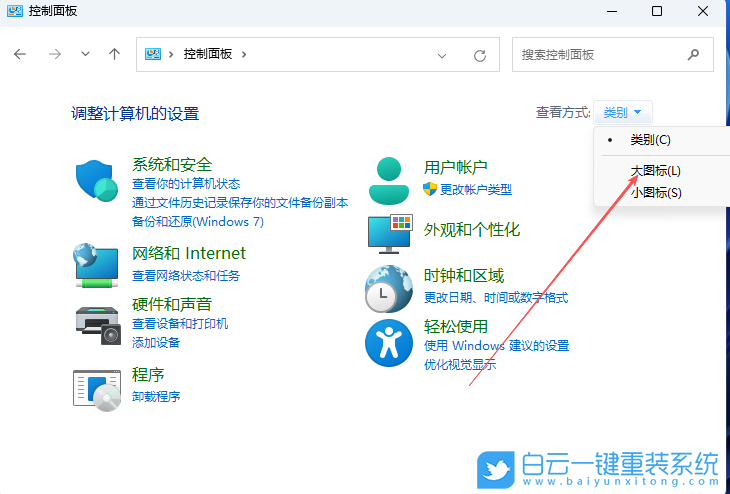Open the 时钟和区域 category

464,276
